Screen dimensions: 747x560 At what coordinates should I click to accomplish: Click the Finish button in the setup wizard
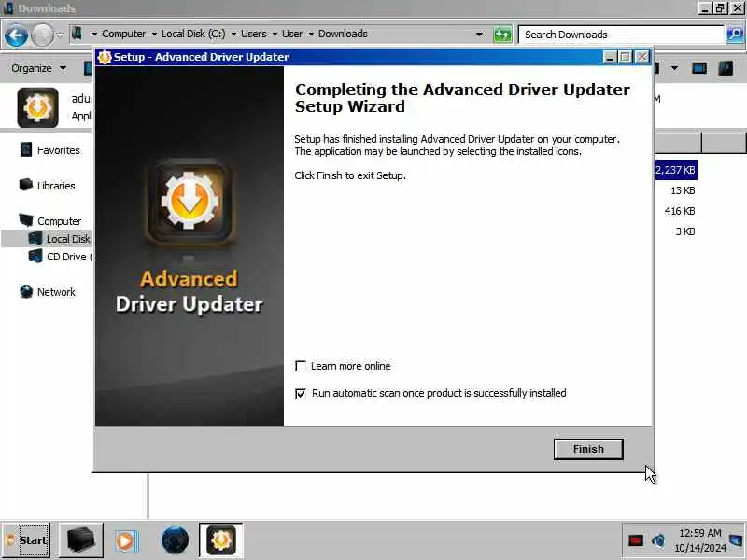point(588,449)
